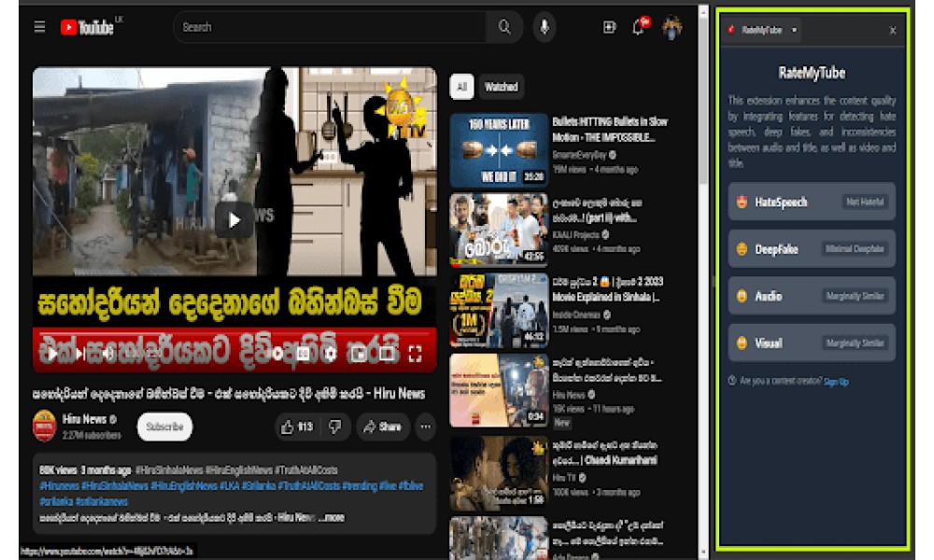Click the RateMyTube panel heading
Viewport: 934px width, 560px height.
pyautogui.click(x=812, y=73)
